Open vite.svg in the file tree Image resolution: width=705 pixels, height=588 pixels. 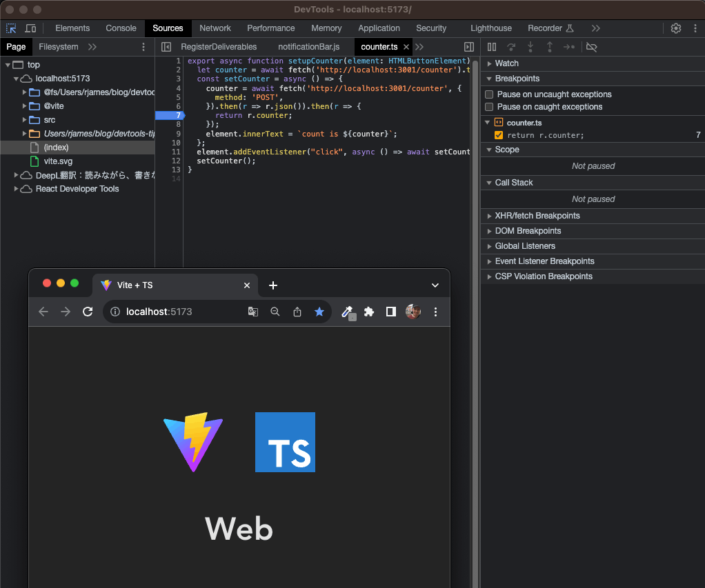[x=58, y=161]
